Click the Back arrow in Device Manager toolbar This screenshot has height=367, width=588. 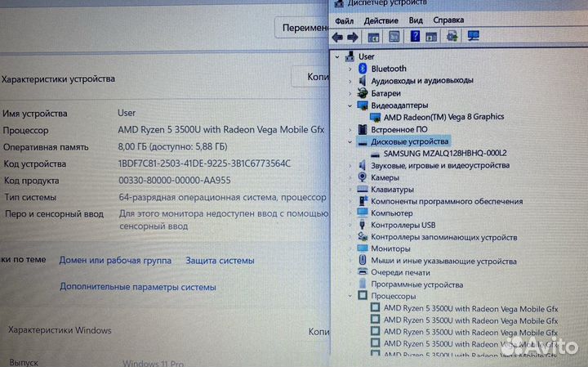coord(337,37)
